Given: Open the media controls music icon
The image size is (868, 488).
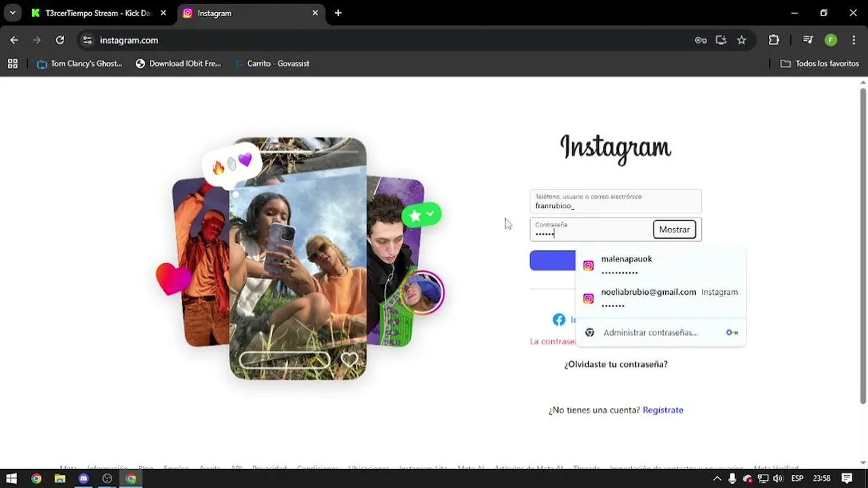Looking at the screenshot, I should click(808, 40).
